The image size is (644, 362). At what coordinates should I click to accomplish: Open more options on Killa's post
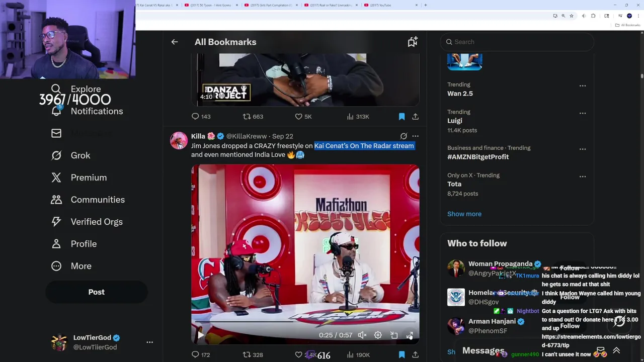(x=415, y=136)
